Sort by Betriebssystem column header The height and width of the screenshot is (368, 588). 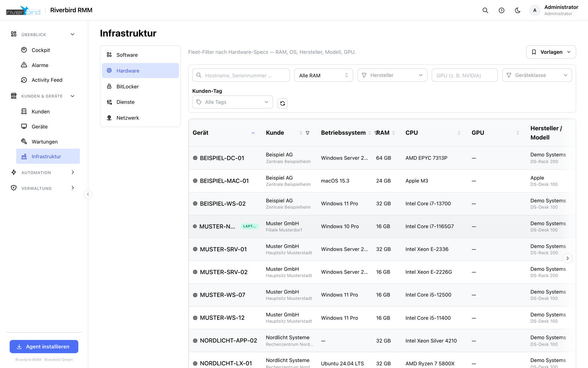(x=346, y=133)
